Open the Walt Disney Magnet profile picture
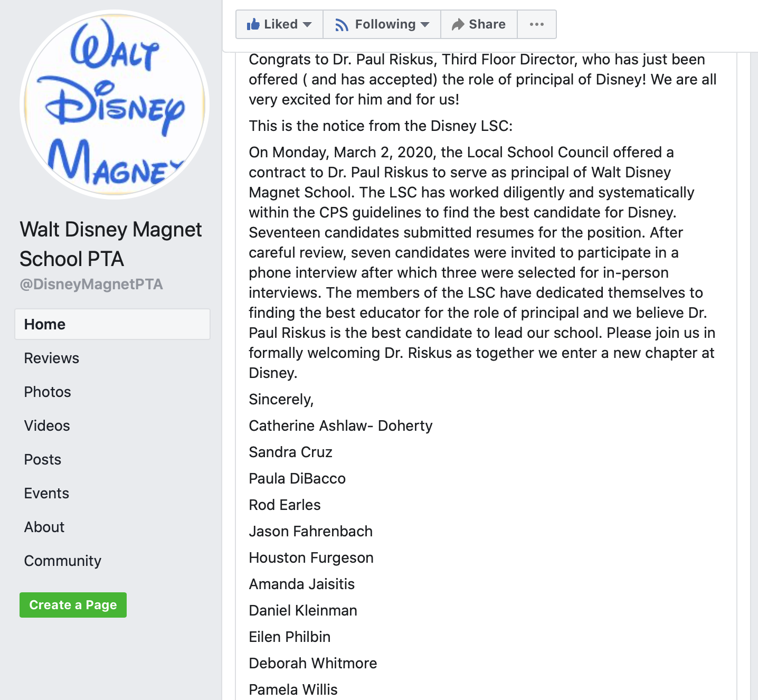758x700 pixels. (x=115, y=105)
